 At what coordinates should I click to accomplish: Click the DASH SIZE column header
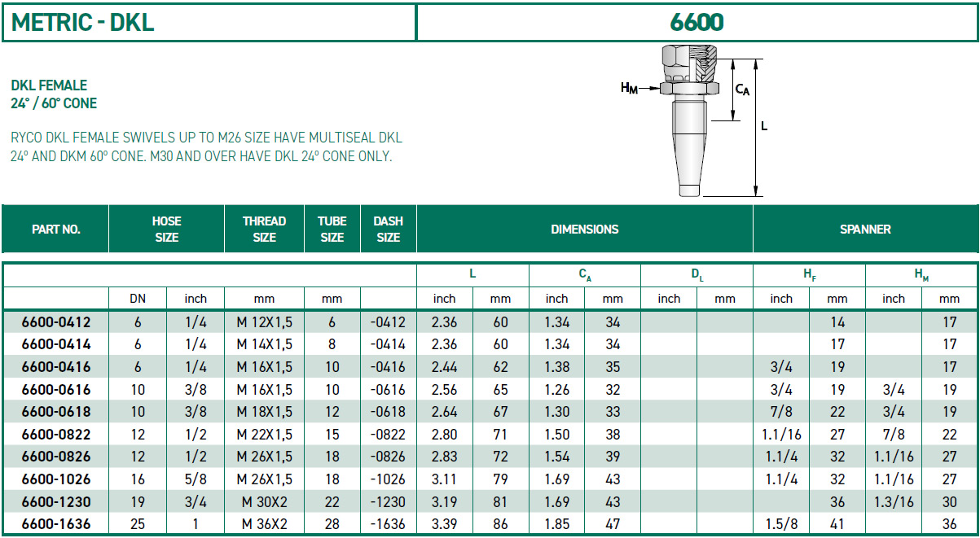[389, 229]
